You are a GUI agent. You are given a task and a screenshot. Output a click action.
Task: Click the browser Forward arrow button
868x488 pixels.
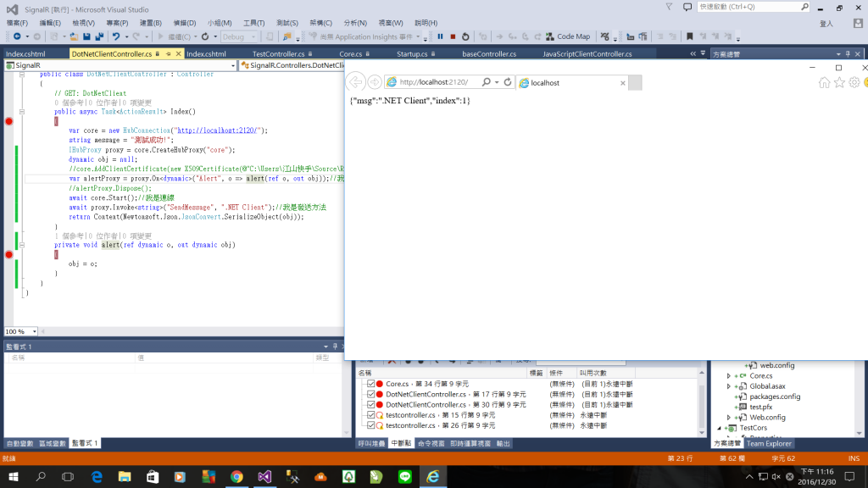tap(374, 82)
